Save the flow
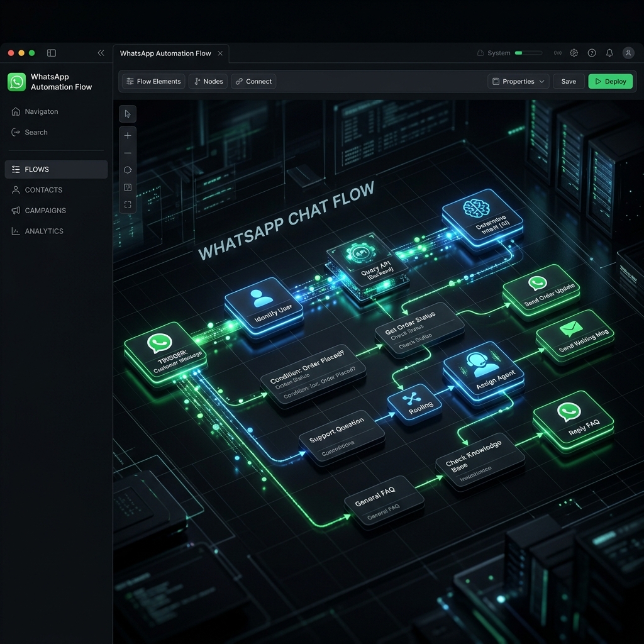 click(x=569, y=81)
